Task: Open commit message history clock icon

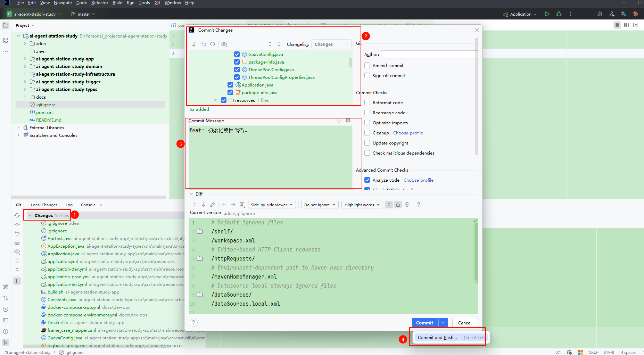Action: [x=339, y=121]
